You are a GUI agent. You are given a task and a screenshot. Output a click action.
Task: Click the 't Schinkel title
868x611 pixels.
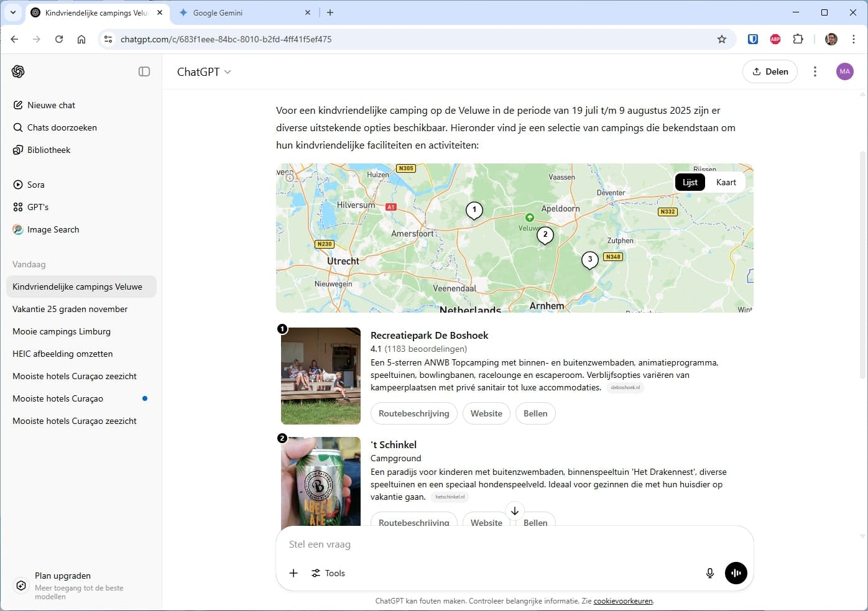pyautogui.click(x=394, y=444)
